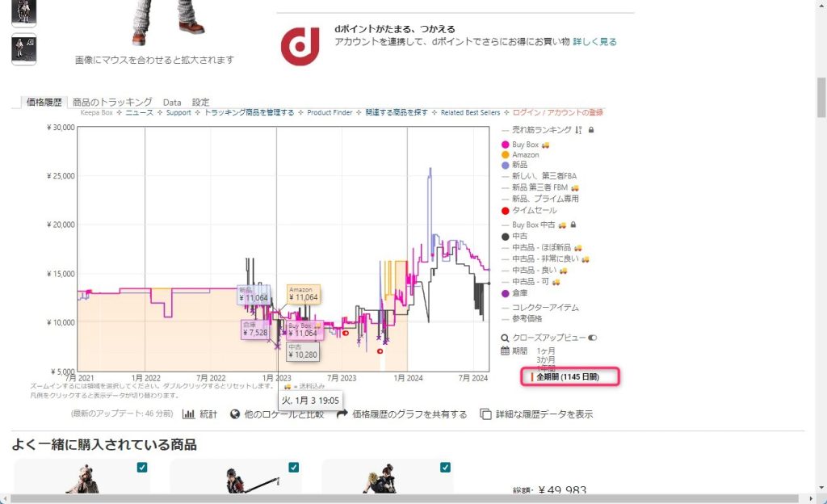Switch to the 商品のトラッキング tab
827x504 pixels.
coord(112,103)
